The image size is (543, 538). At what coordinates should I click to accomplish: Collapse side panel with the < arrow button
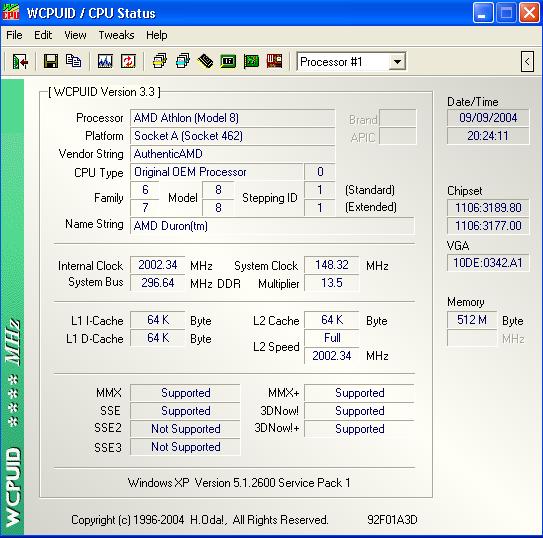(527, 62)
